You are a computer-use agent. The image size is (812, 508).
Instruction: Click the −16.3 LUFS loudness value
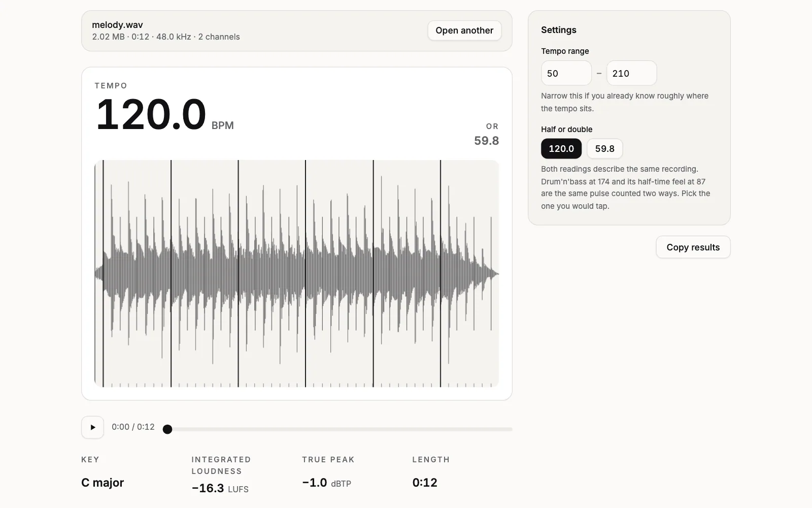(220, 488)
